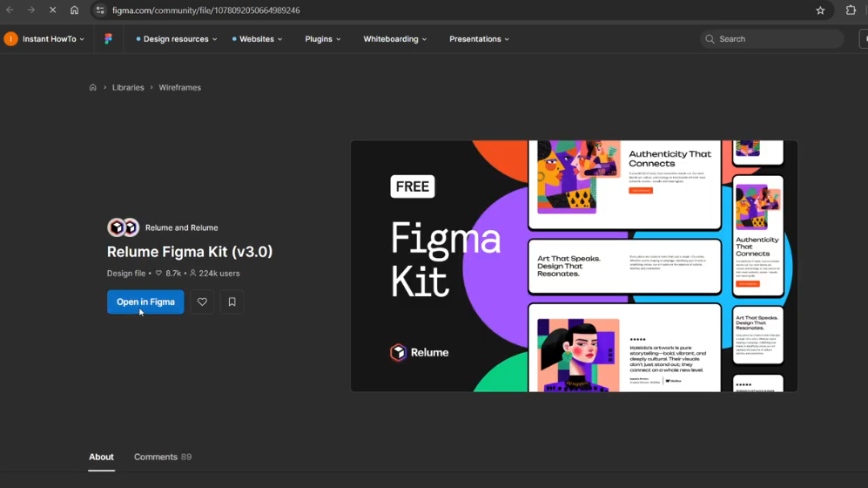Click the Relume Figma Kit (v3.0) title

click(190, 252)
